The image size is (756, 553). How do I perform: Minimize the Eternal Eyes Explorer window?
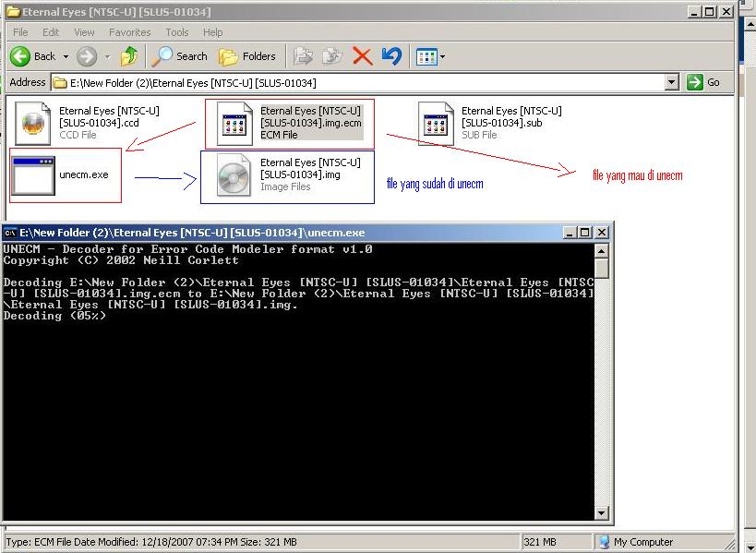[x=694, y=12]
